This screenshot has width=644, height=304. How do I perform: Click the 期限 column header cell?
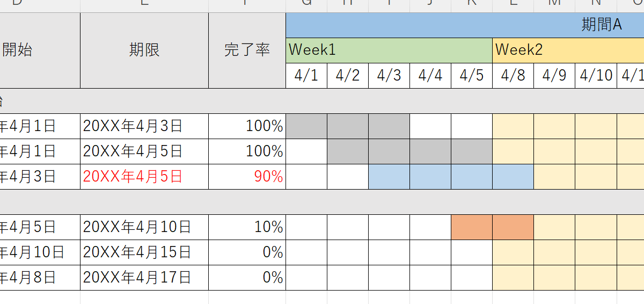tap(144, 50)
